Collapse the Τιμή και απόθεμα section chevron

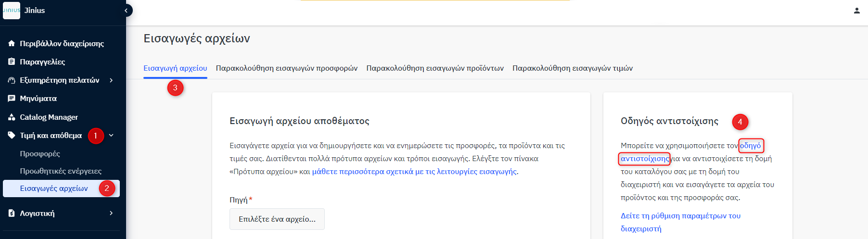pyautogui.click(x=111, y=135)
